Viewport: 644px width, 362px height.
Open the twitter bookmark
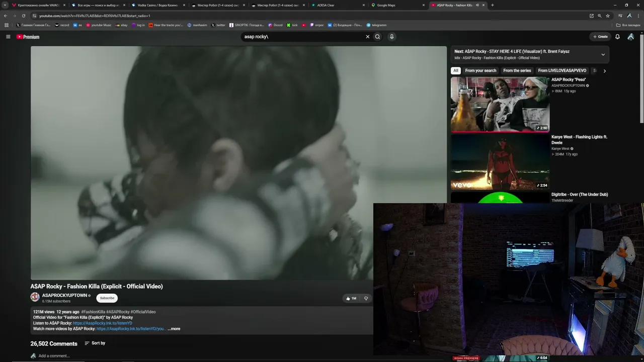[x=218, y=25]
